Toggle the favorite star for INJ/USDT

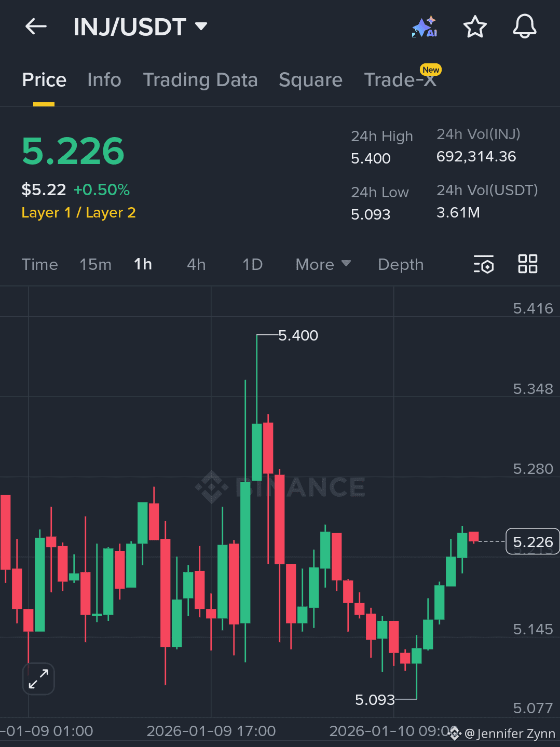(x=474, y=26)
